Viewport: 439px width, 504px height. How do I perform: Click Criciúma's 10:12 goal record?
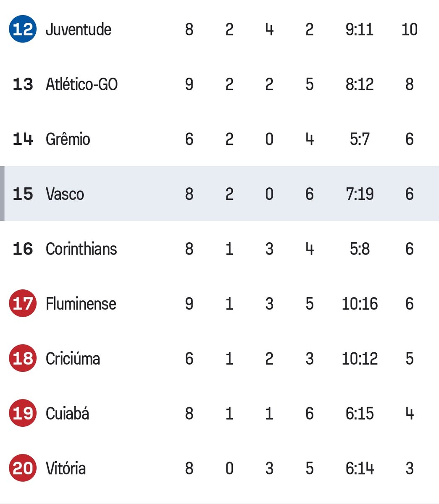[360, 359]
